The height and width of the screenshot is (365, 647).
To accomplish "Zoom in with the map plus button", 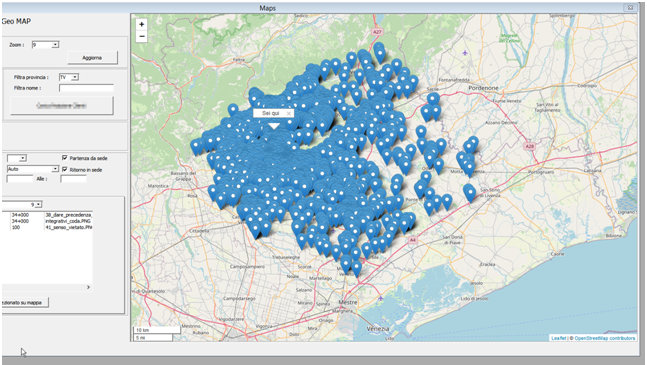I will 142,24.
